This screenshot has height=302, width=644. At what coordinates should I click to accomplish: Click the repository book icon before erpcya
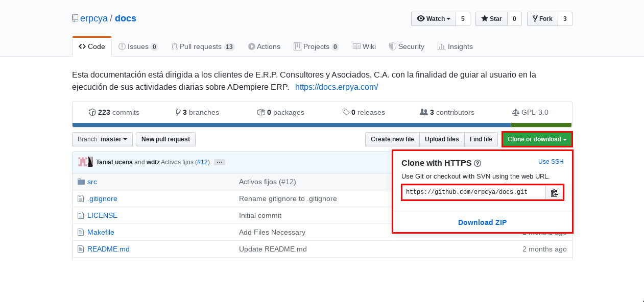(x=74, y=18)
